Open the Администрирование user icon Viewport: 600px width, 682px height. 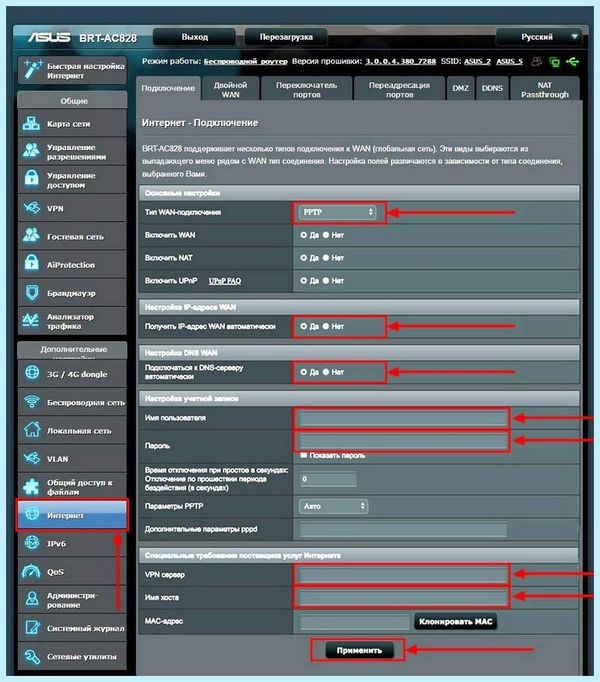(x=32, y=599)
